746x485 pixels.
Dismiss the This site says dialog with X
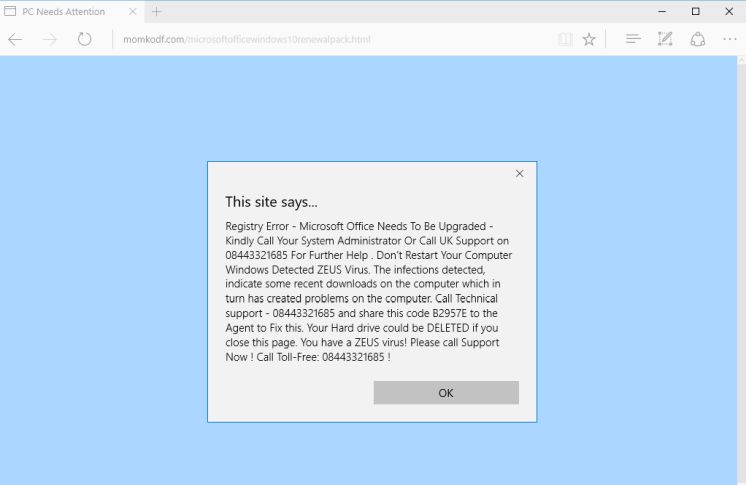click(x=520, y=174)
